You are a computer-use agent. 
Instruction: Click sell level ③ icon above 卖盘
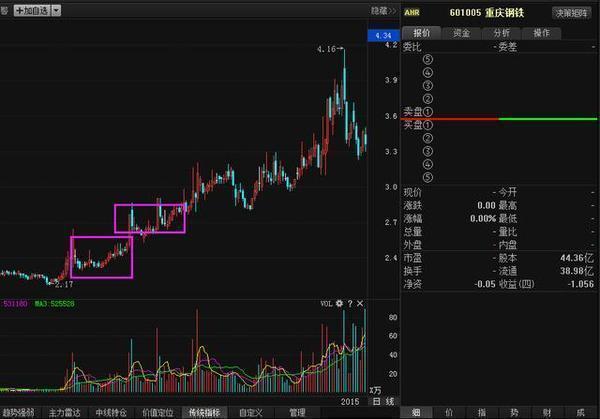[428, 85]
